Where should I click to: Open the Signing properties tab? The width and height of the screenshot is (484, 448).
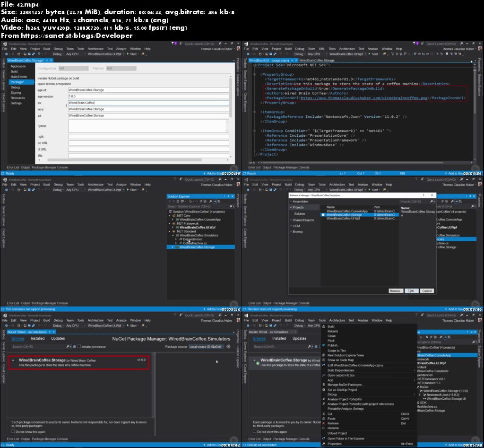pyautogui.click(x=16, y=93)
